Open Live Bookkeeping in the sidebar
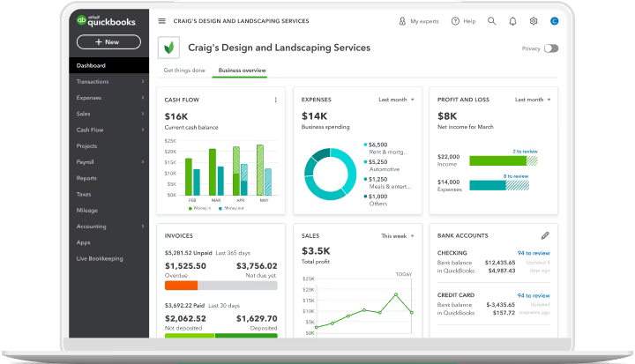This screenshot has width=635, height=364. tap(109, 258)
